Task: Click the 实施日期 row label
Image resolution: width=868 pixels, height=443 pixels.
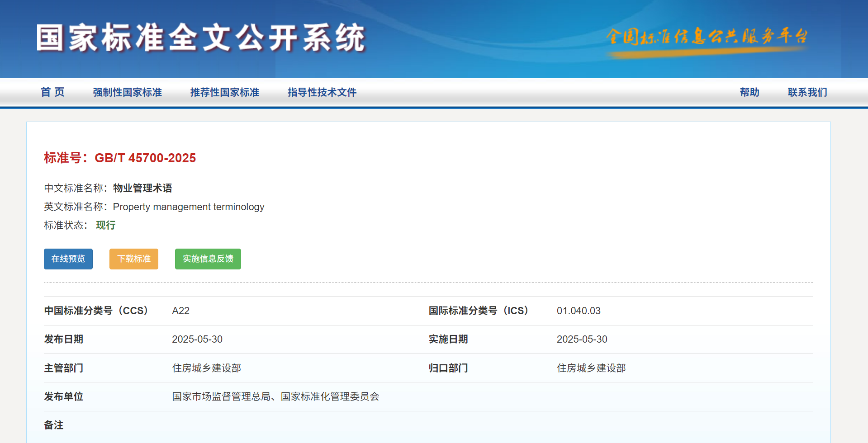Action: [x=448, y=339]
